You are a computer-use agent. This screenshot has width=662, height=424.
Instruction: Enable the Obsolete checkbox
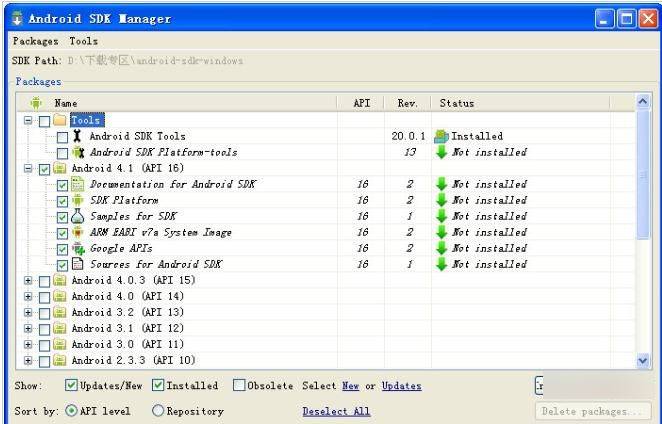click(239, 385)
